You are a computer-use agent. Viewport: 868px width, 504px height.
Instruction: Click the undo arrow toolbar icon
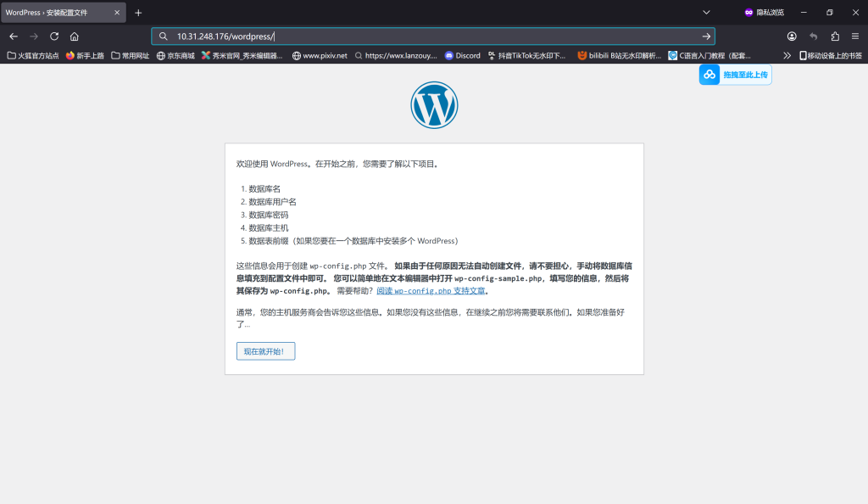(x=813, y=36)
